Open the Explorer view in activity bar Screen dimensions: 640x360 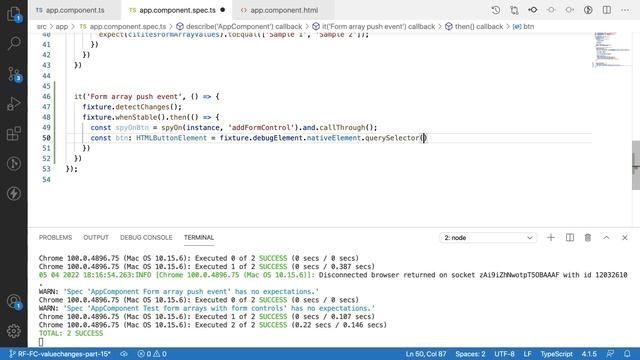coord(14,13)
